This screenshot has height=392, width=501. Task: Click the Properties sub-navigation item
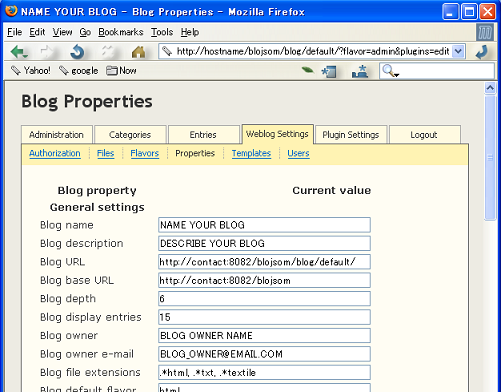195,153
